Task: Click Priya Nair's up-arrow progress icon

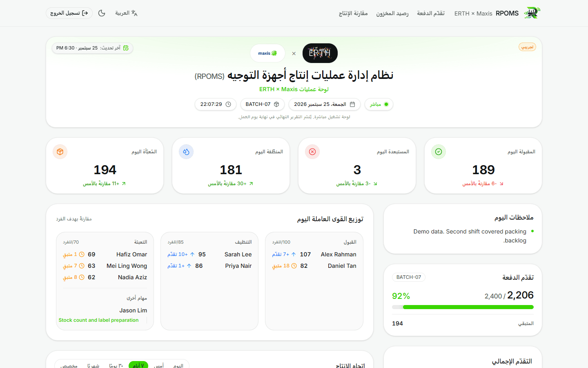Action: point(189,266)
